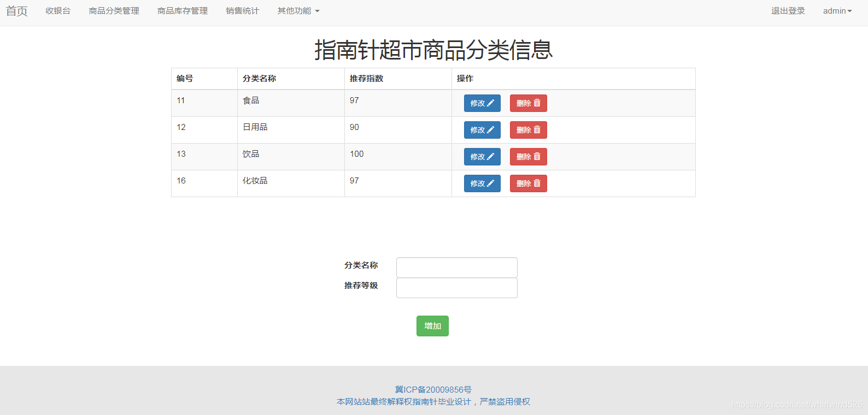Image resolution: width=868 pixels, height=415 pixels.
Task: Delete the 日用品 category
Action: click(528, 130)
